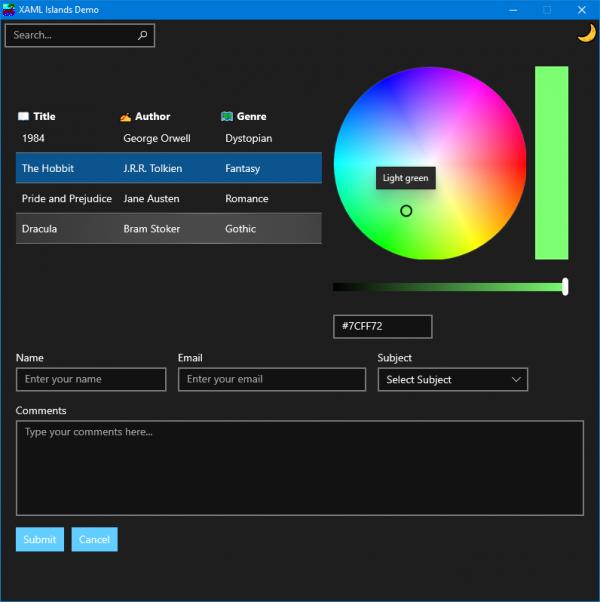Click the green color preview bar

pos(551,163)
